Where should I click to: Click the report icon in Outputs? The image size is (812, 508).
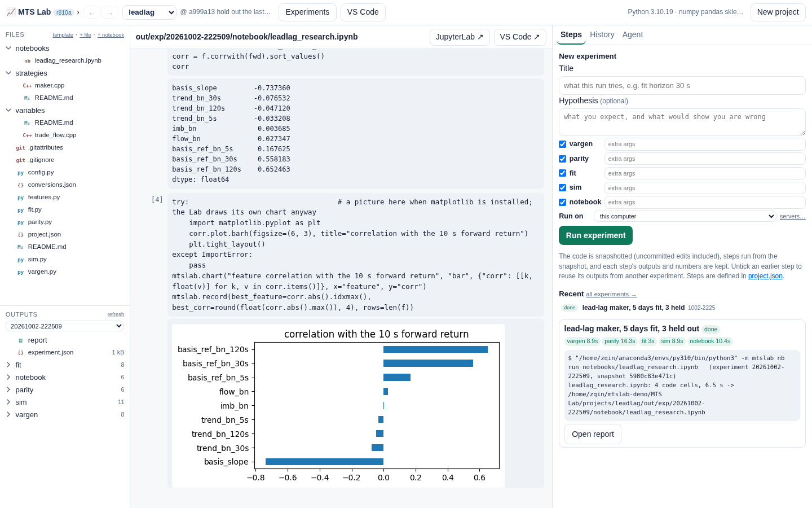tap(20, 340)
